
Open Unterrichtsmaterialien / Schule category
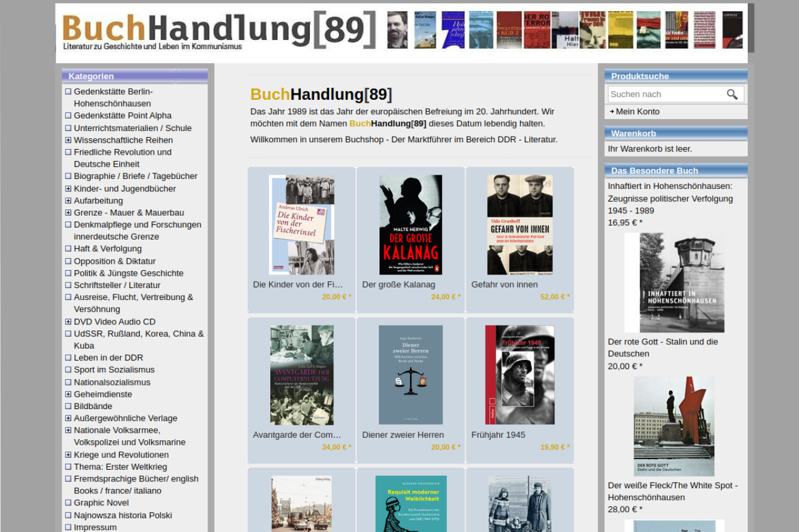[x=133, y=128]
